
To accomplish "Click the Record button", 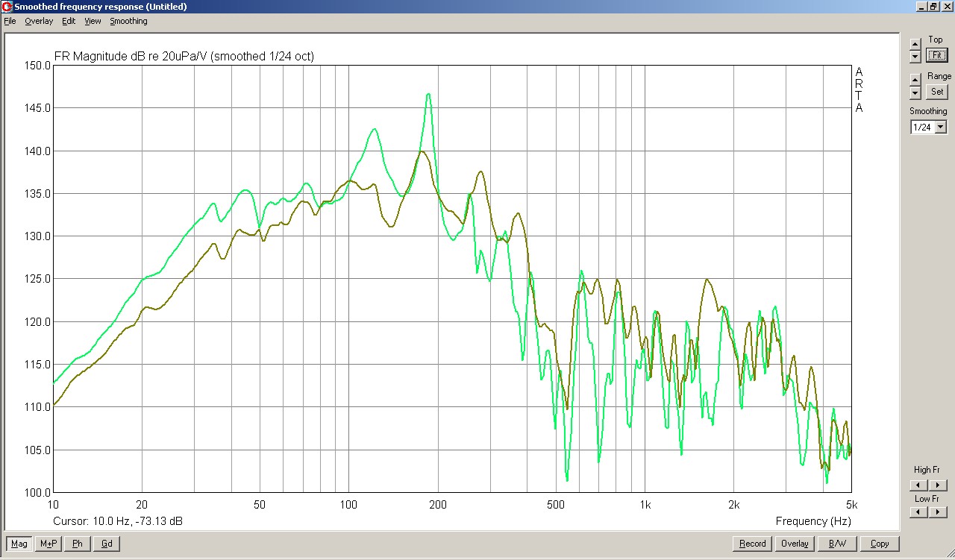I will 752,544.
